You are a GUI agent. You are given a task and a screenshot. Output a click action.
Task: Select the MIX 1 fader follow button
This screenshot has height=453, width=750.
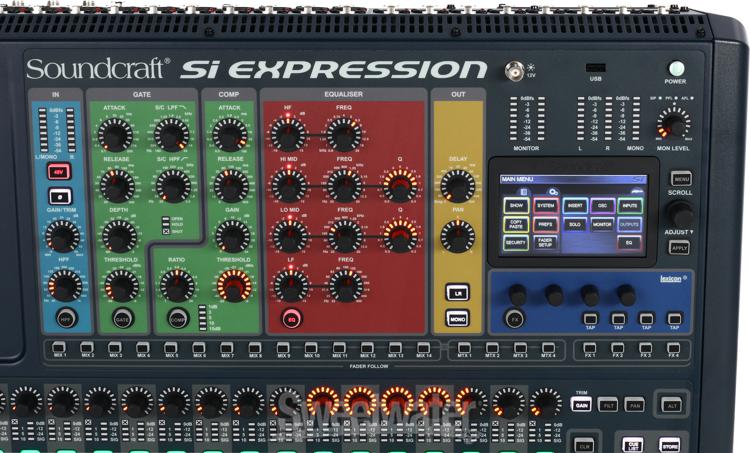[x=59, y=348]
